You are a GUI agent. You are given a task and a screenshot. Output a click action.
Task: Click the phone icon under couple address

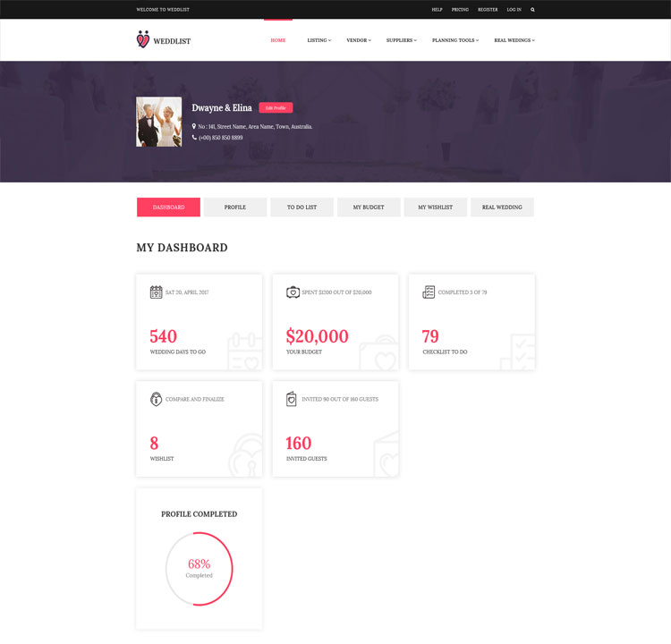point(194,138)
